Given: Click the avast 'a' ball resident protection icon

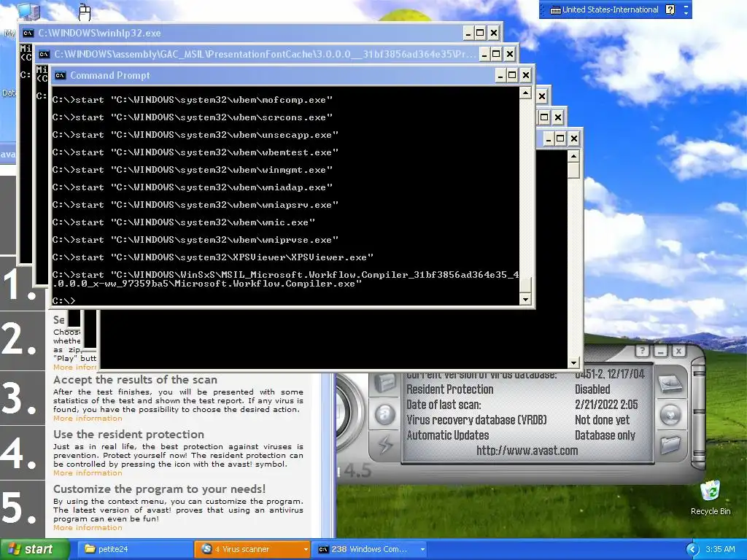Looking at the screenshot, I should pyautogui.click(x=384, y=414).
